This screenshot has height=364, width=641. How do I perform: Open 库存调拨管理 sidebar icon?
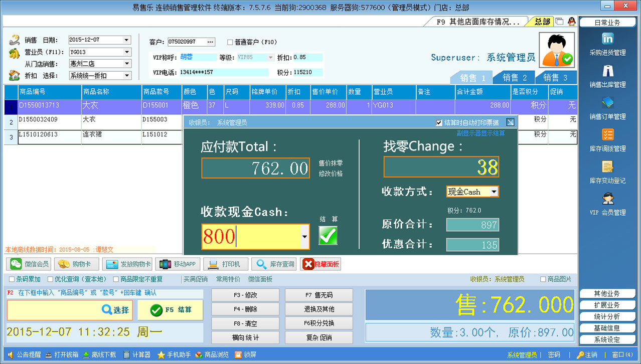(x=607, y=135)
